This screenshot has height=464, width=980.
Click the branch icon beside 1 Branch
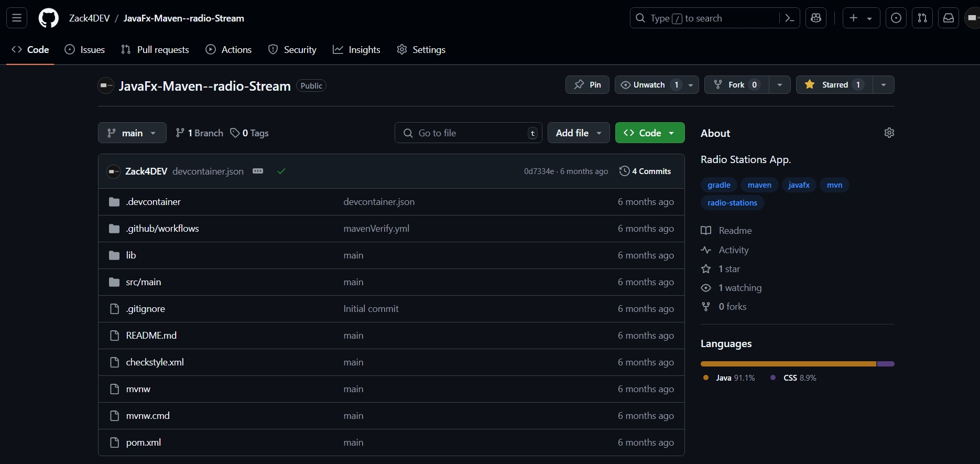point(180,133)
